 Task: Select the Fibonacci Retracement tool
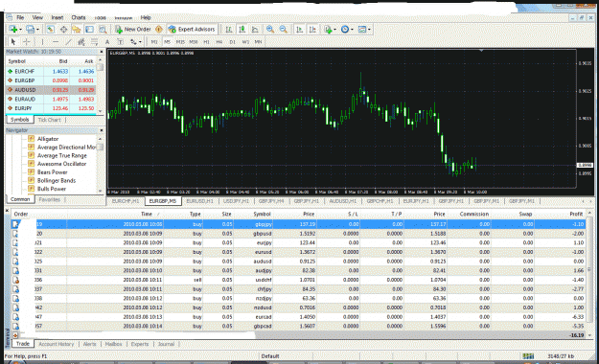pyautogui.click(x=94, y=41)
